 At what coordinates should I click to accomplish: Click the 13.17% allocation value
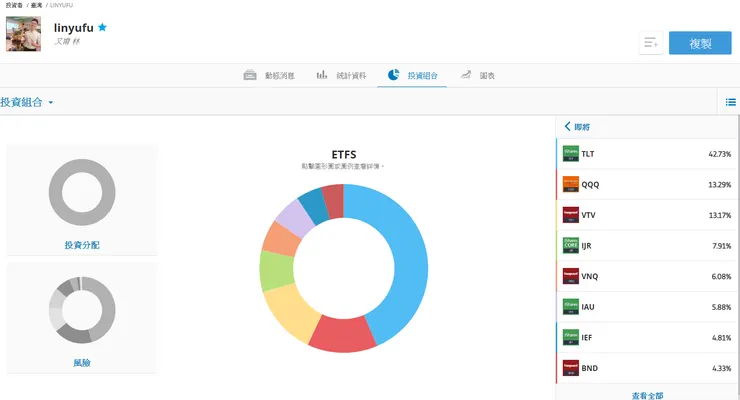pos(719,216)
